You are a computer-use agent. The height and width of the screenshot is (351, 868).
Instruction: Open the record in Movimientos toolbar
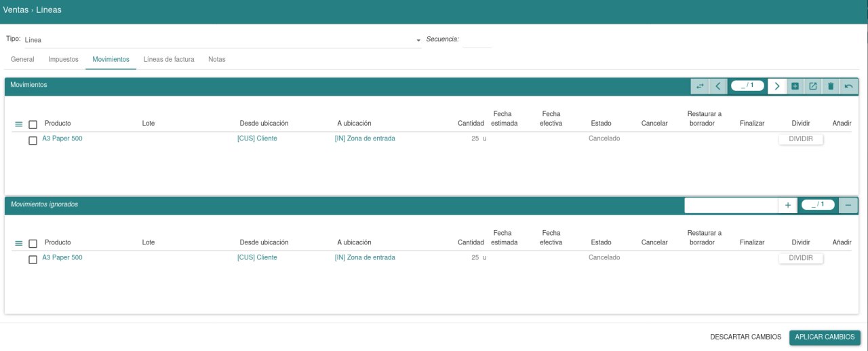point(812,86)
